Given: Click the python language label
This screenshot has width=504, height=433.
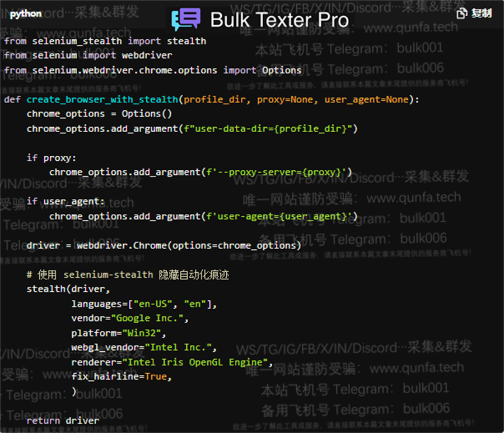Looking at the screenshot, I should (x=26, y=14).
